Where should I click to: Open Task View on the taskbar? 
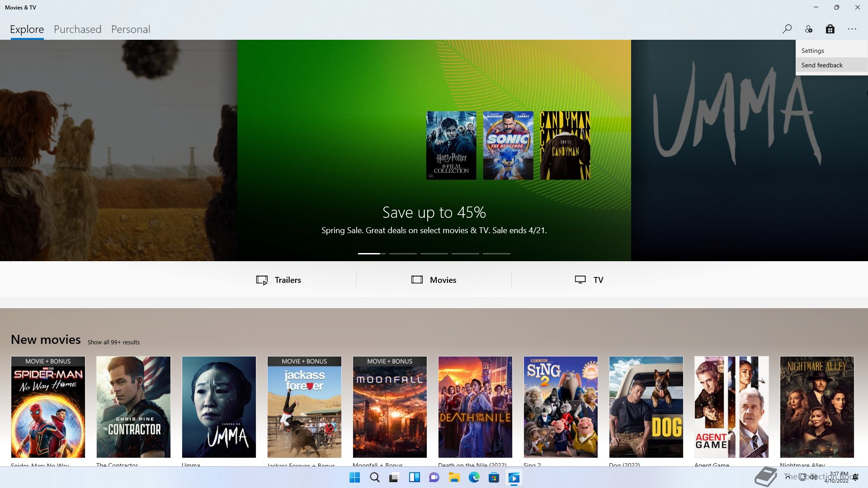click(394, 478)
